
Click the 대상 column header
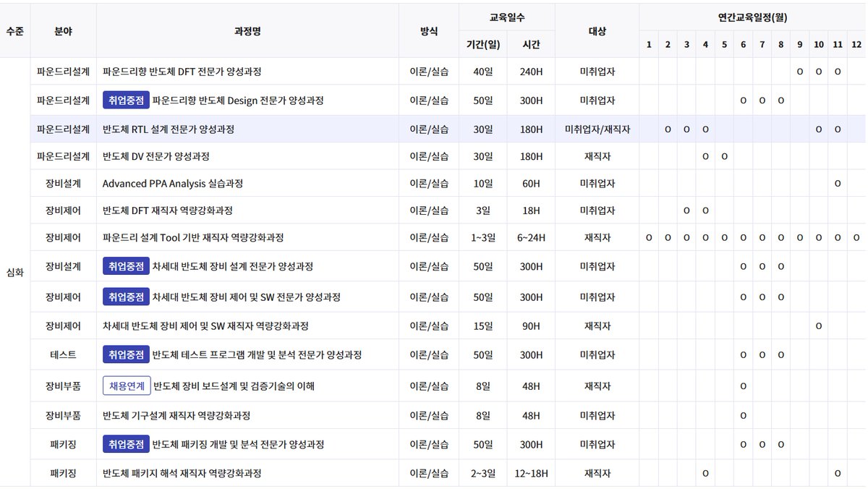pos(597,31)
